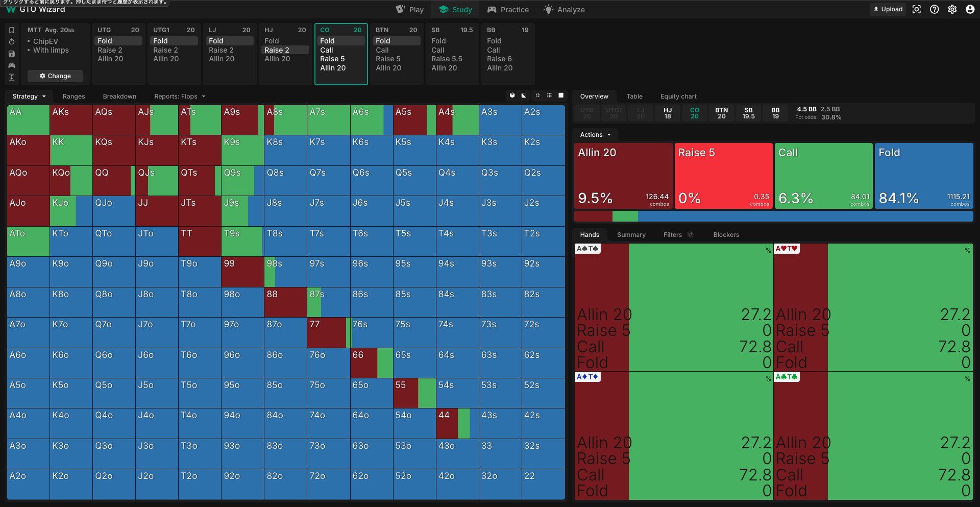This screenshot has width=980, height=507.
Task: Click the Raise 5 0% action card
Action: (723, 176)
